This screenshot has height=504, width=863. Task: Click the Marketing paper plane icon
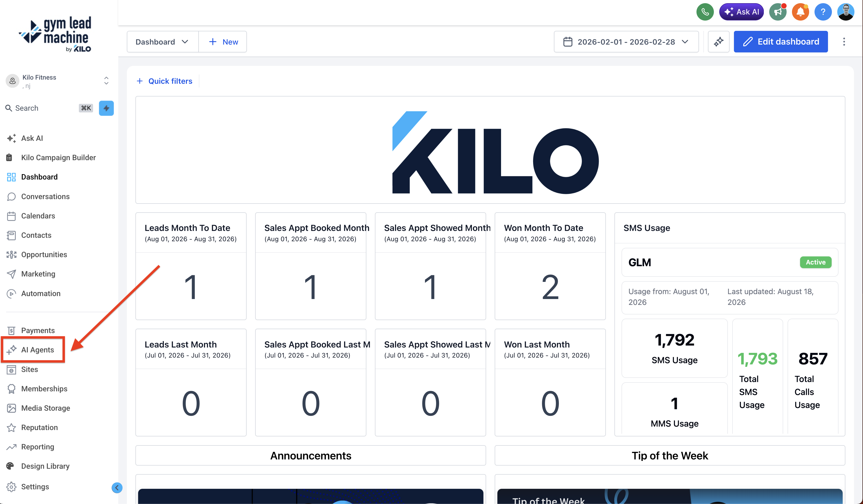tap(11, 274)
